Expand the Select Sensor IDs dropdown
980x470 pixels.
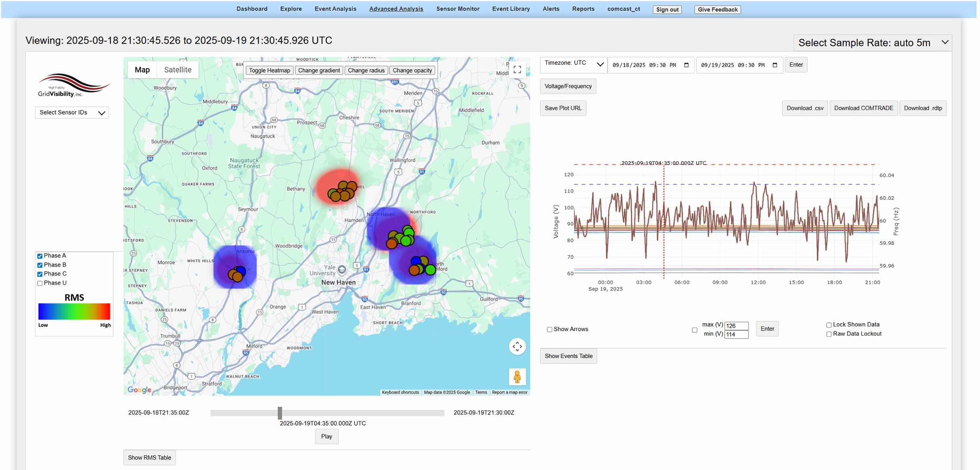pos(72,113)
